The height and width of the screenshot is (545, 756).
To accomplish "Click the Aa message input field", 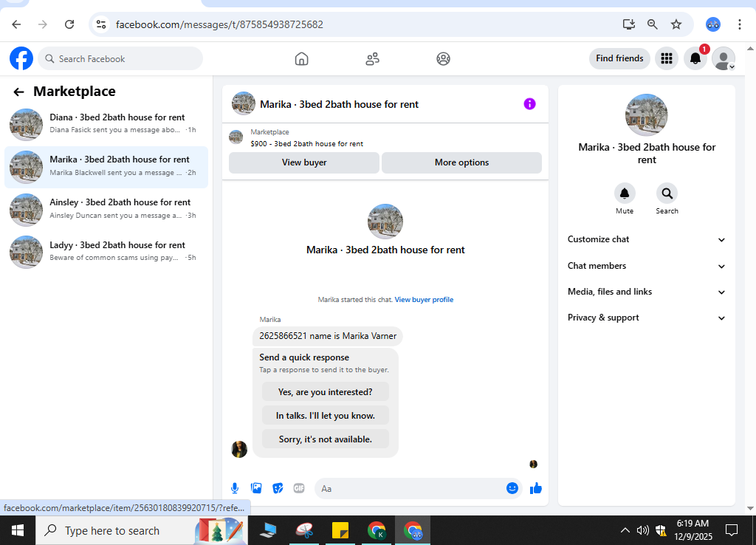I will click(x=410, y=489).
